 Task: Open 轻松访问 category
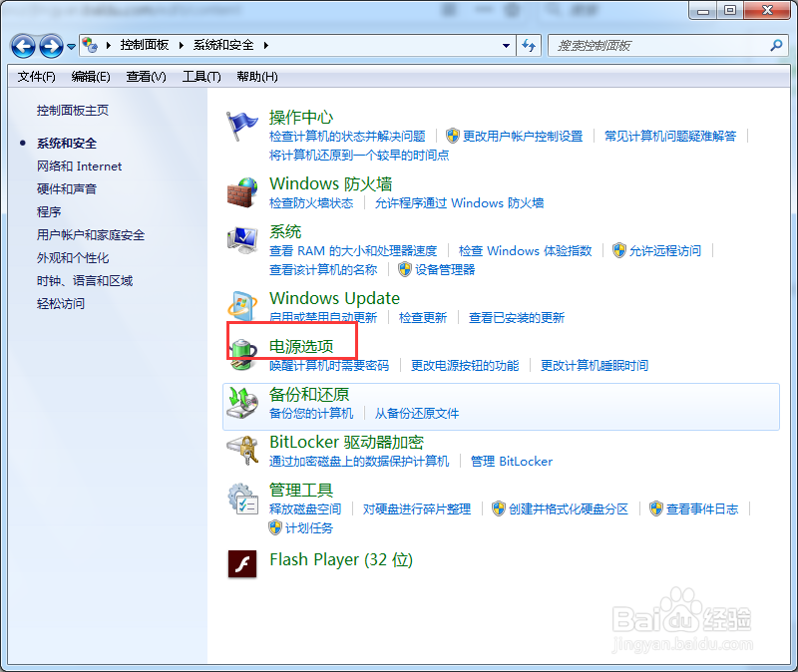pyautogui.click(x=61, y=304)
